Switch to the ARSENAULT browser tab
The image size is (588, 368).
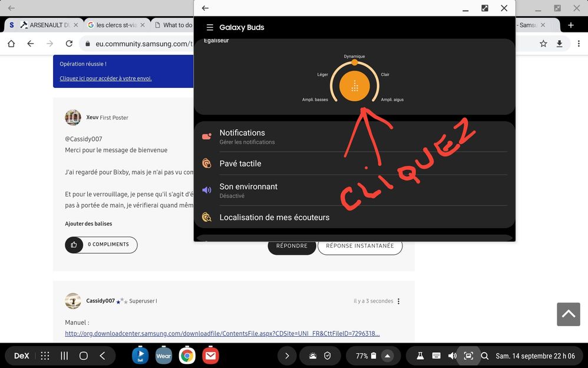tap(50, 25)
